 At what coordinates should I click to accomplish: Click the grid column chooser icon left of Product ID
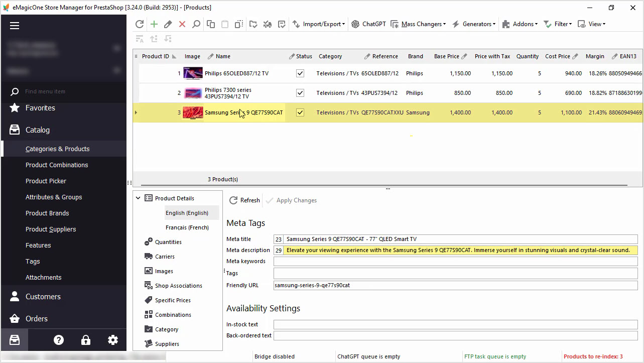136,56
